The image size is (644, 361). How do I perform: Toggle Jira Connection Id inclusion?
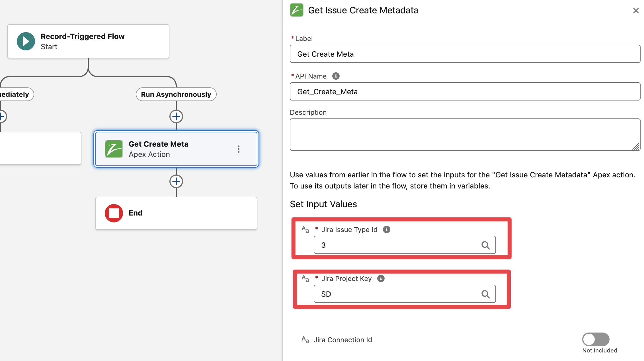coord(596,339)
